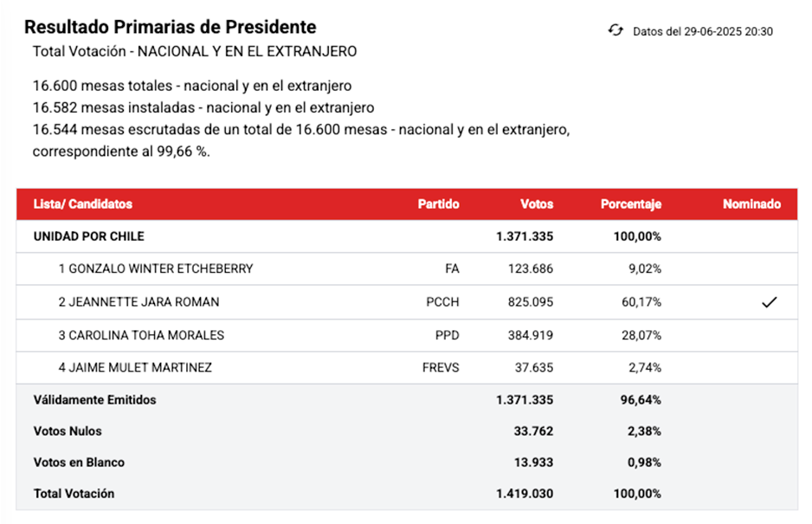The width and height of the screenshot is (812, 524).
Task: Click the PCCH party cell
Action: tap(442, 302)
